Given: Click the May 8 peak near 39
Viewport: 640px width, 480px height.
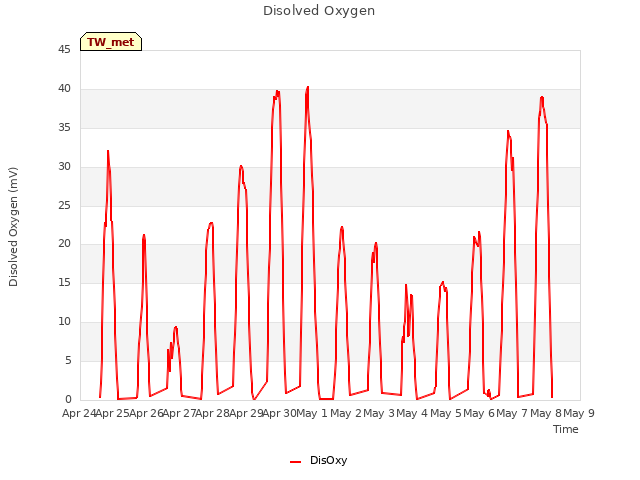Looking at the screenshot, I should [x=542, y=97].
